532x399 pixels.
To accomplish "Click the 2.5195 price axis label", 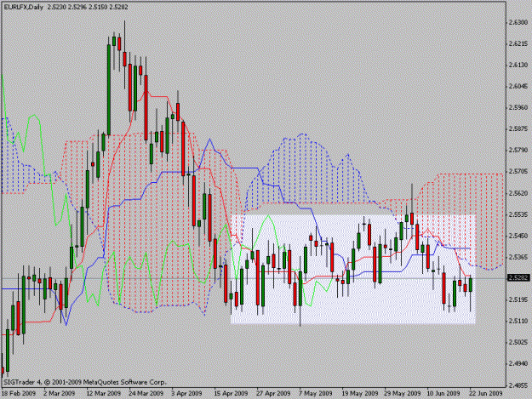I will pos(518,299).
